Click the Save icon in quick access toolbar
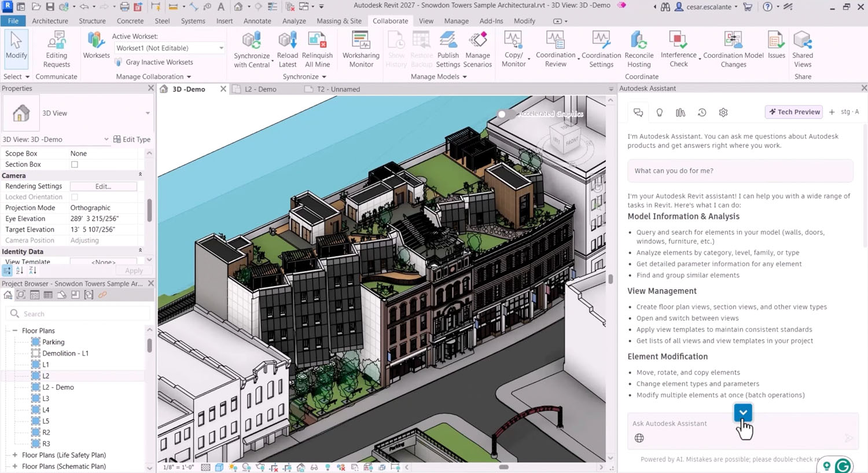This screenshot has height=473, width=868. point(50,7)
